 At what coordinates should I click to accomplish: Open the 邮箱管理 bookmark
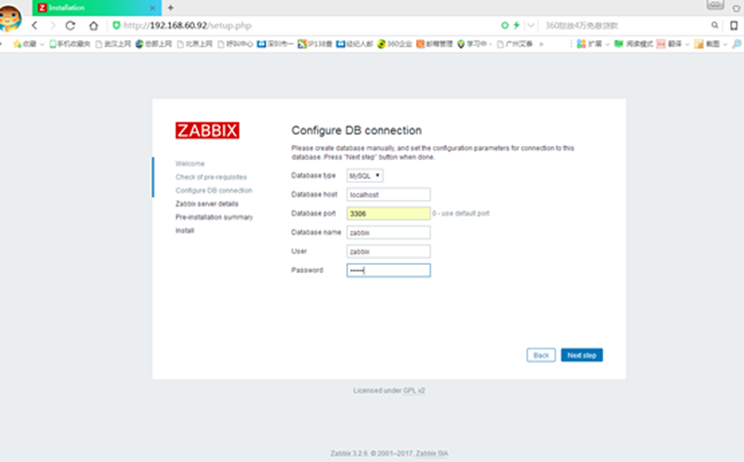tap(435, 44)
